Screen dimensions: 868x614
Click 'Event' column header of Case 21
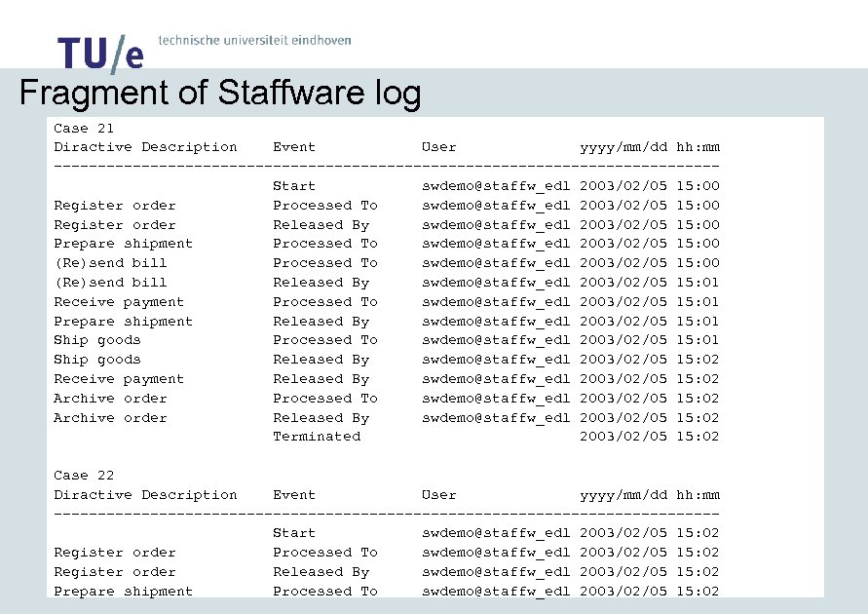point(294,147)
